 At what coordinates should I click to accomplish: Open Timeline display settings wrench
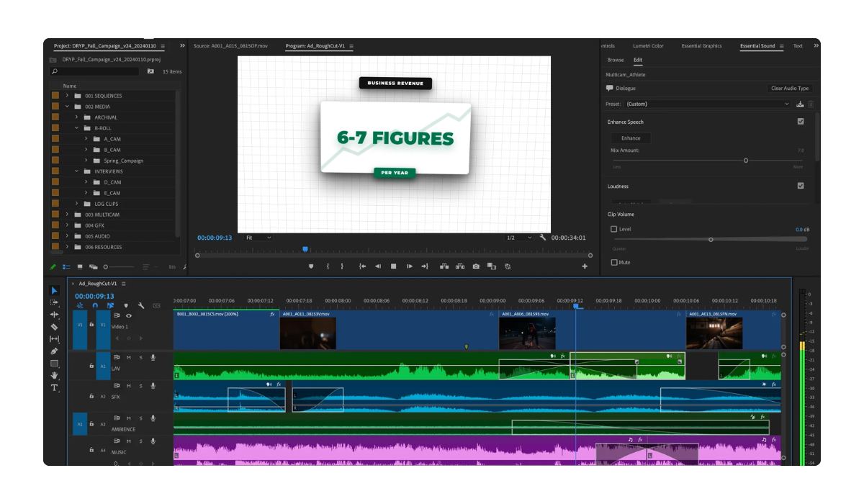[x=141, y=306]
